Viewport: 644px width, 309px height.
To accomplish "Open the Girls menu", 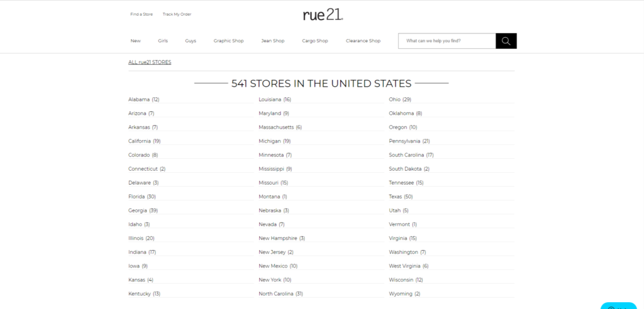I will pyautogui.click(x=163, y=41).
